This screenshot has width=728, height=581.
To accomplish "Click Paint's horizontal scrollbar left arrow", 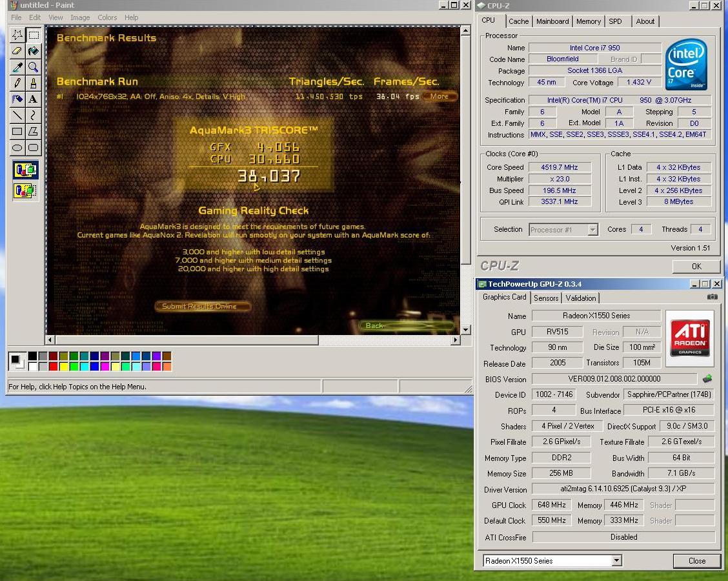I will pyautogui.click(x=50, y=340).
